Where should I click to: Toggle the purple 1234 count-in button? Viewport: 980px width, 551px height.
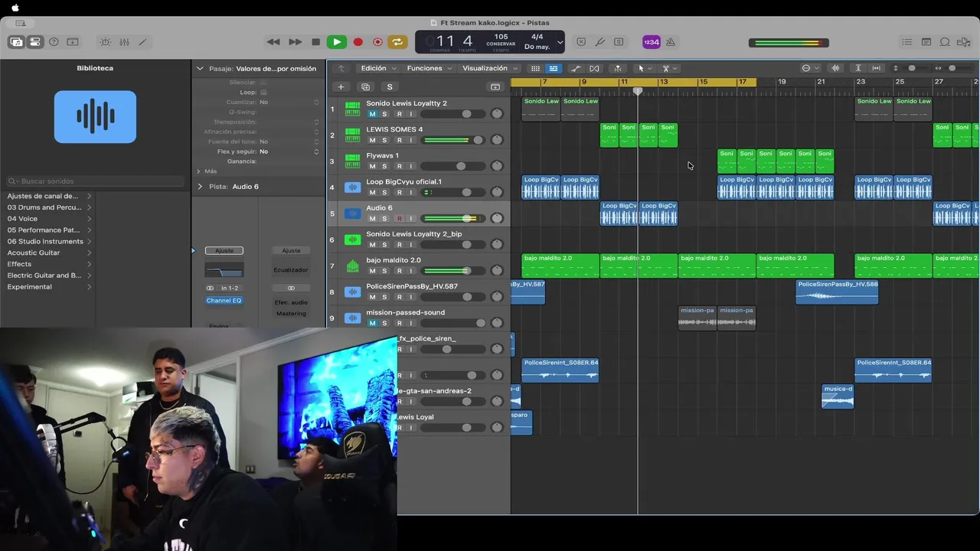[651, 42]
